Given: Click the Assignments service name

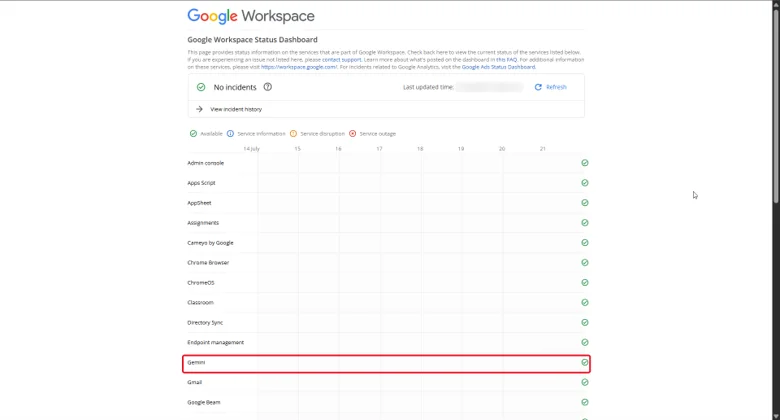Looking at the screenshot, I should tap(203, 222).
